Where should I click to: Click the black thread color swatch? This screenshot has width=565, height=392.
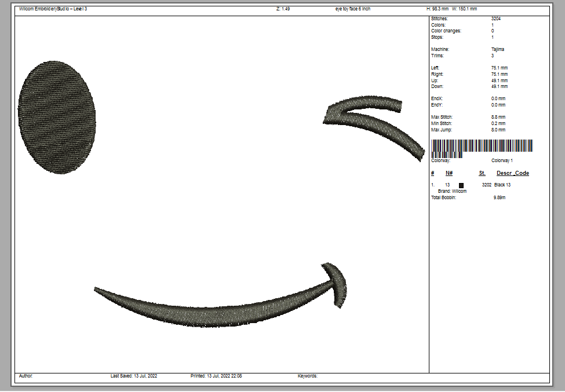pyautogui.click(x=461, y=185)
